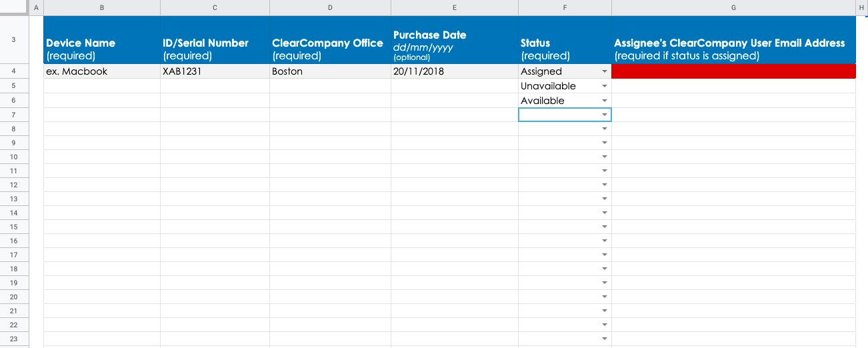This screenshot has height=348, width=868.
Task: Click the 'Device Name (required)' header cell
Action: (x=102, y=40)
